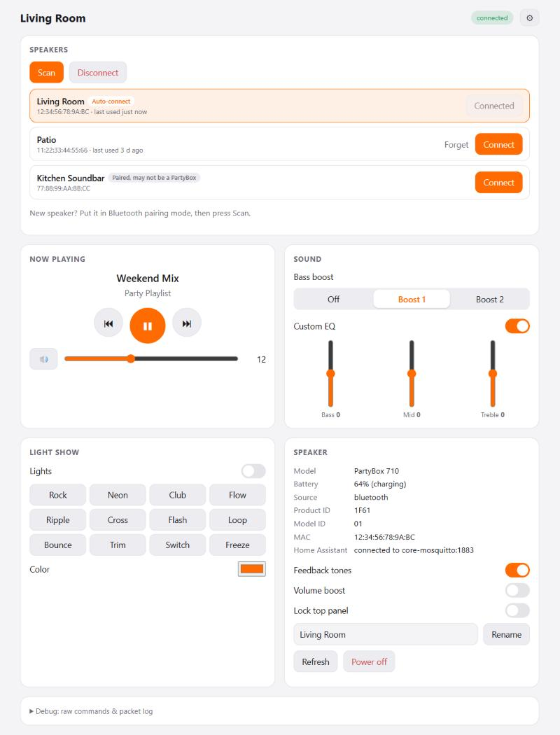560x735 pixels.
Task: Click the Product ID value 1F61
Action: tap(362, 510)
